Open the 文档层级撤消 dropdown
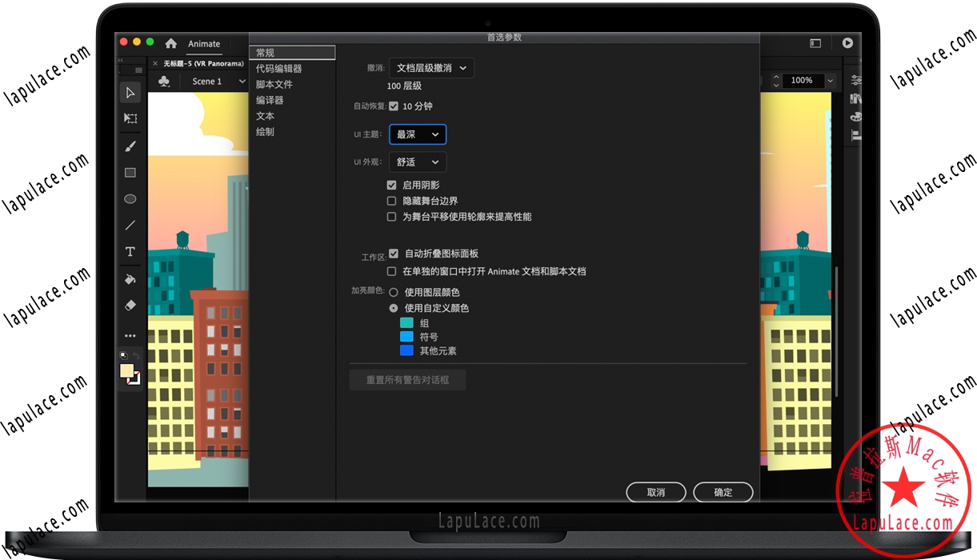This screenshot has height=560, width=977. coord(430,68)
